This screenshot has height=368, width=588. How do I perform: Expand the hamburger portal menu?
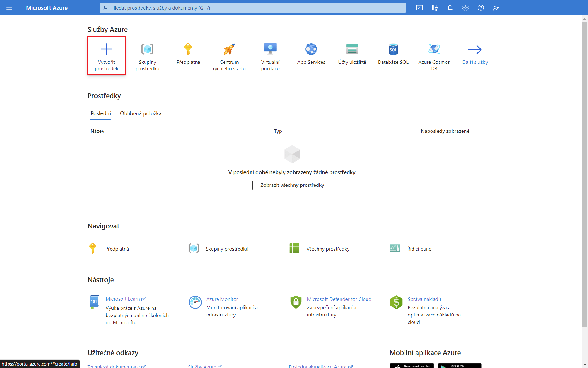coord(9,8)
